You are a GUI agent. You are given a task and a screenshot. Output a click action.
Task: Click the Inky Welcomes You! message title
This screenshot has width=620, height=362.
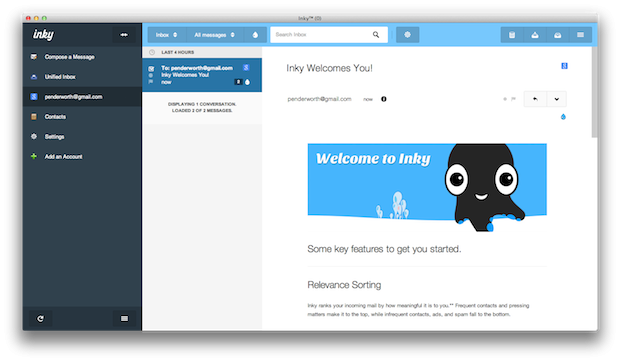[x=329, y=68]
